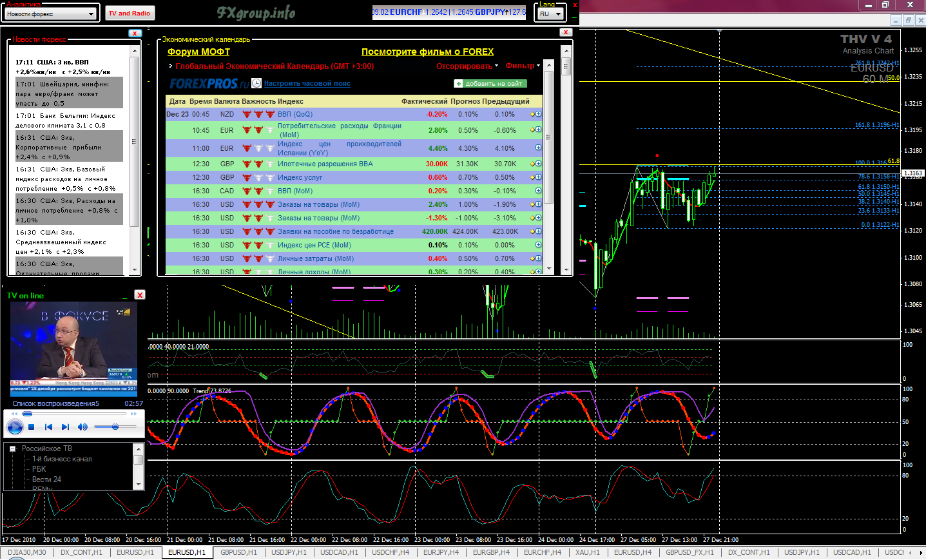Collapse the Российское ТВ tree node
926x560 pixels.
[12, 449]
